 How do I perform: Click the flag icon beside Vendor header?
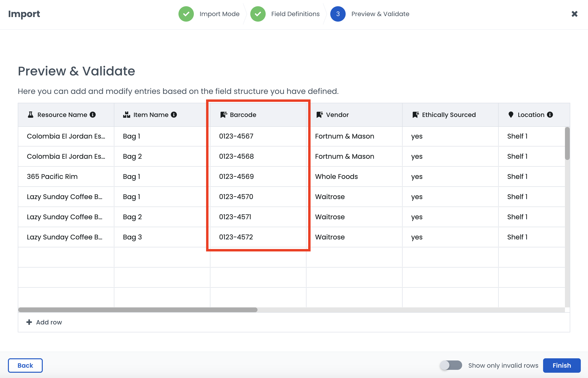319,115
